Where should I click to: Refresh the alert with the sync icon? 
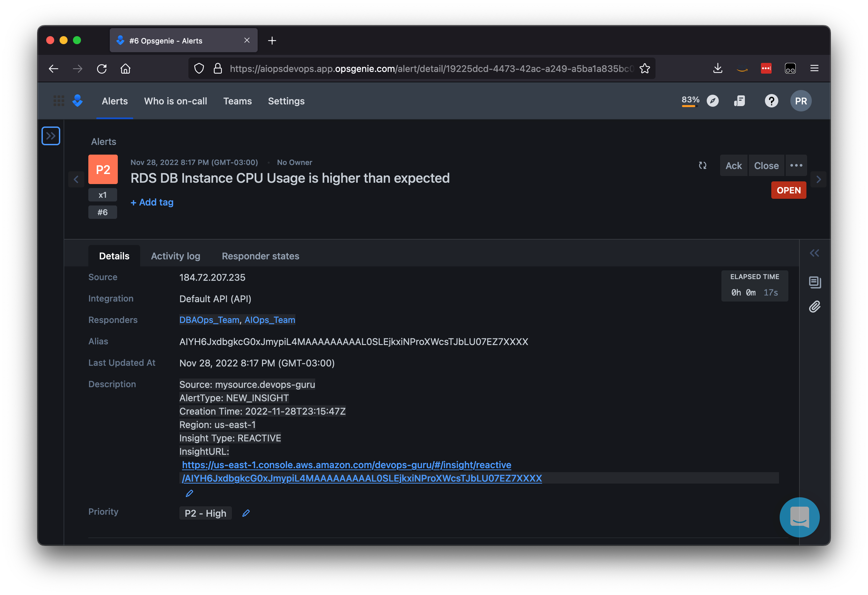coord(703,165)
